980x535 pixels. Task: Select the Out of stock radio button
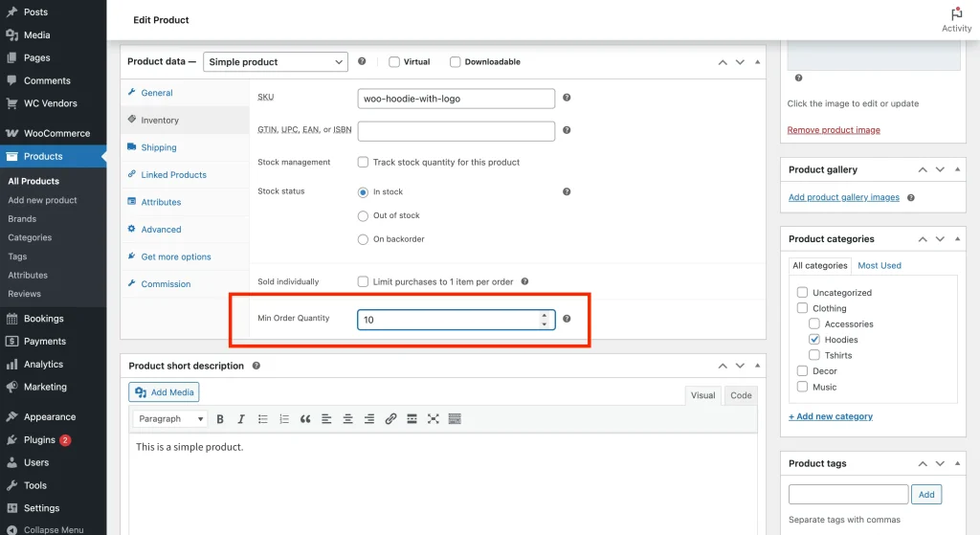pos(363,216)
